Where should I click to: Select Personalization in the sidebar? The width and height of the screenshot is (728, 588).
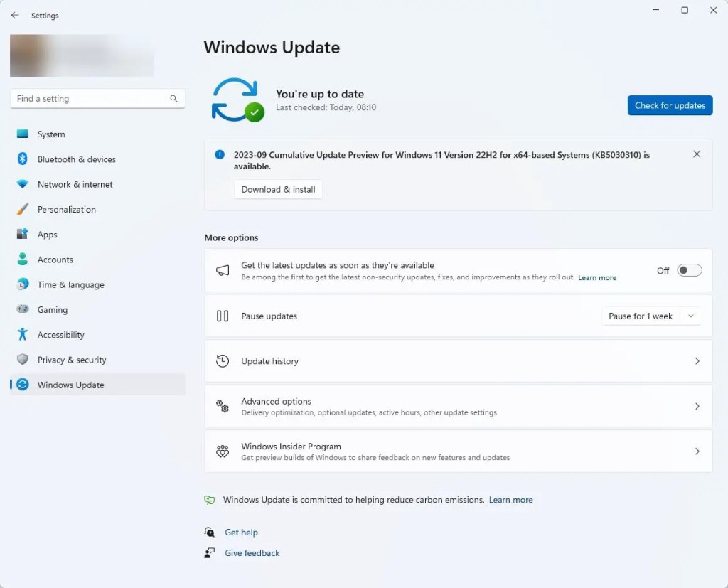(97, 210)
